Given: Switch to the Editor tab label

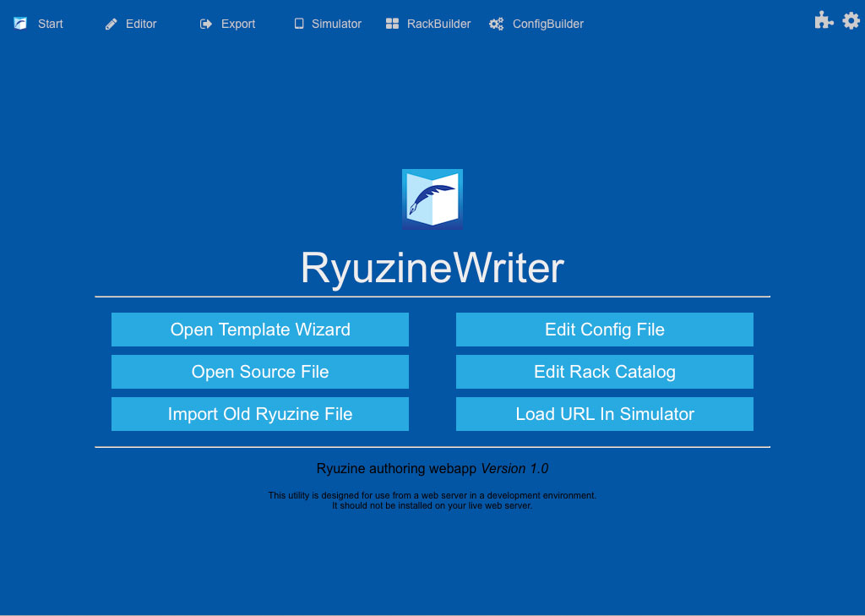Looking at the screenshot, I should [x=141, y=24].
